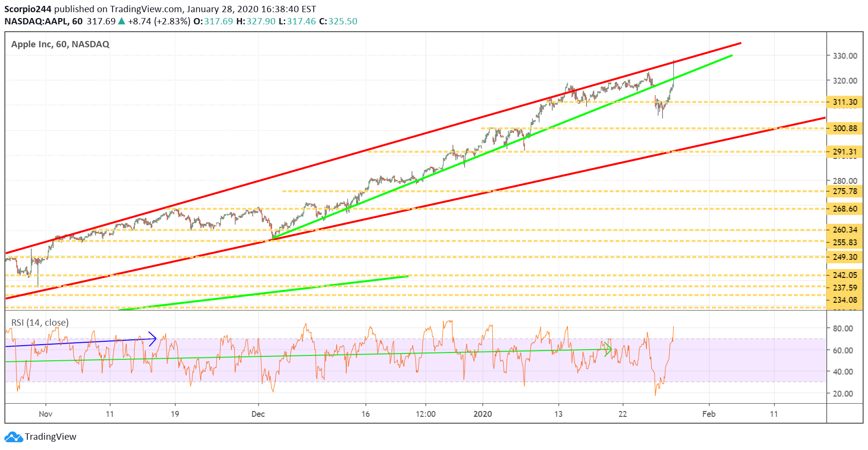Click the 249.30 price level label
The height and width of the screenshot is (450, 868).
(x=845, y=257)
